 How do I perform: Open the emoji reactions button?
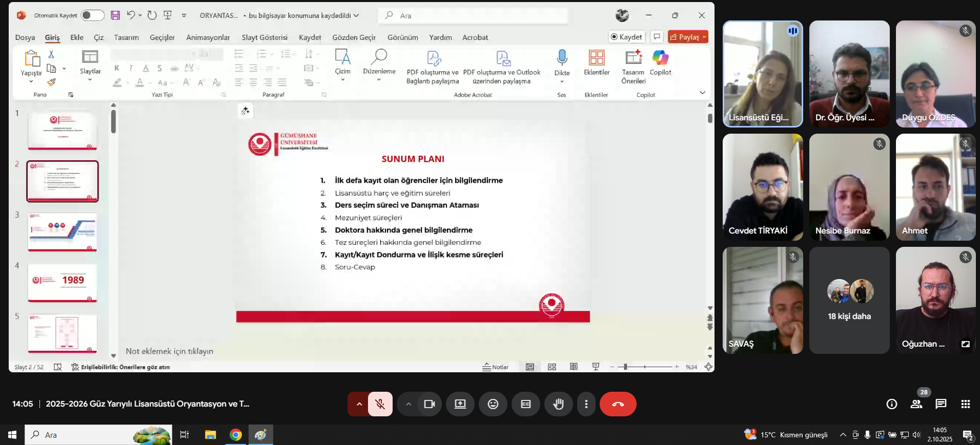click(493, 404)
